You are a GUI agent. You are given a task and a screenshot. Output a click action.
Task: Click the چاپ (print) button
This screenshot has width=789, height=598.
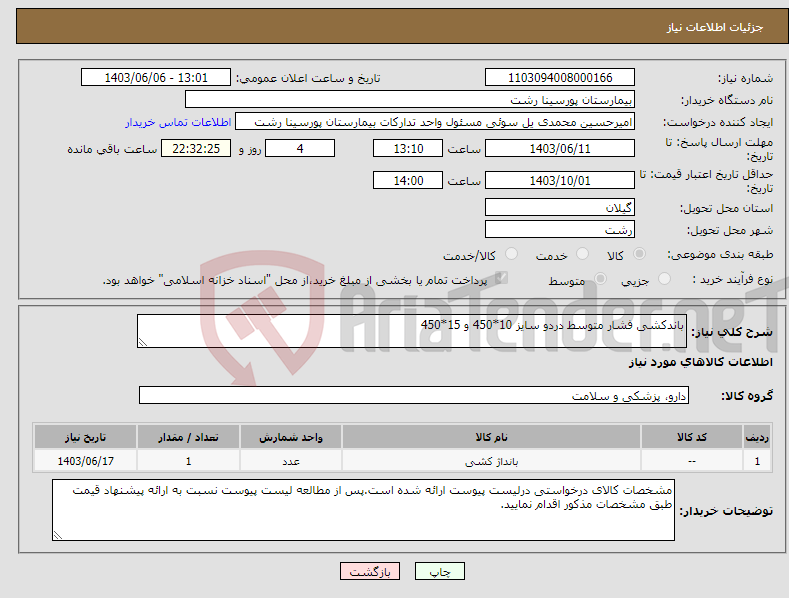pyautogui.click(x=439, y=571)
